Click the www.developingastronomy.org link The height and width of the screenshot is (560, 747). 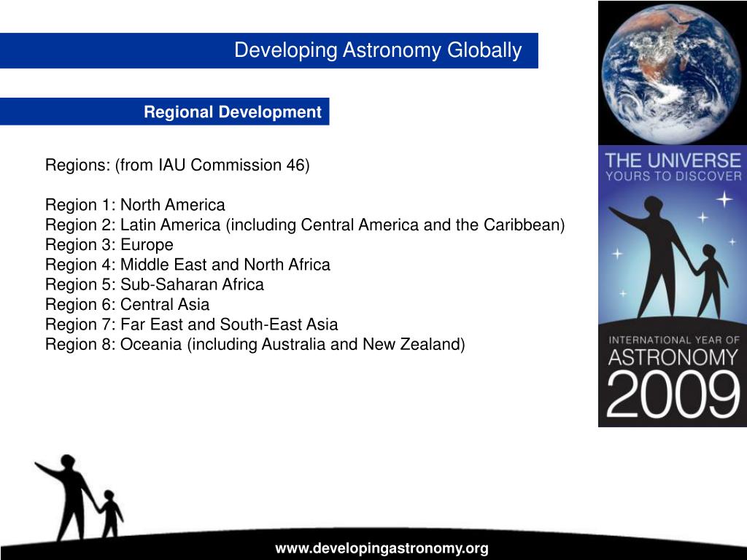(382, 548)
